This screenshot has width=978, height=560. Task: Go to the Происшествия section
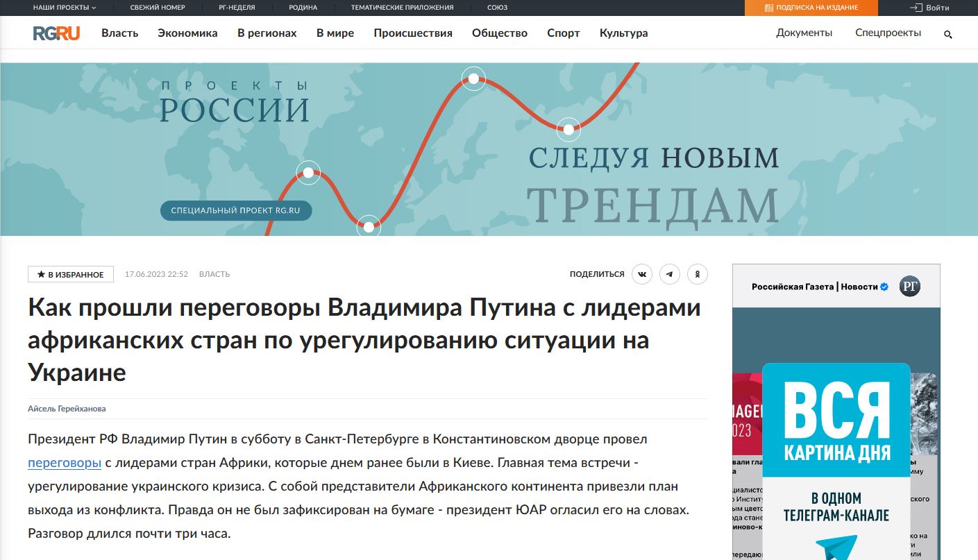tap(413, 33)
